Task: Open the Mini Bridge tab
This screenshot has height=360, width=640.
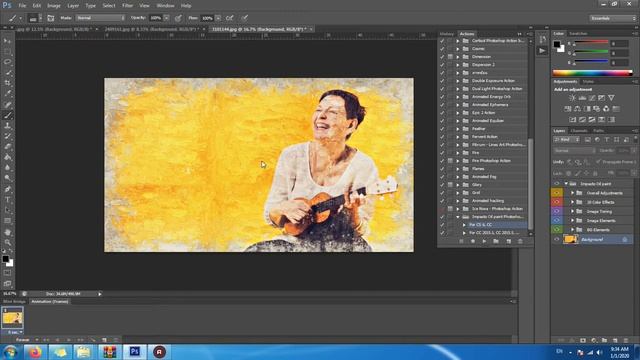Action: pyautogui.click(x=14, y=302)
